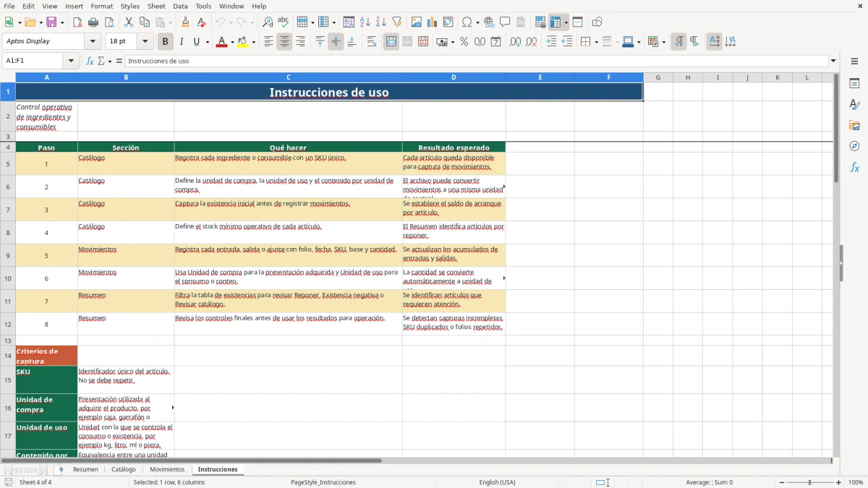Open sidebar Styles panel
Viewport: 868px width, 488px height.
(x=854, y=105)
